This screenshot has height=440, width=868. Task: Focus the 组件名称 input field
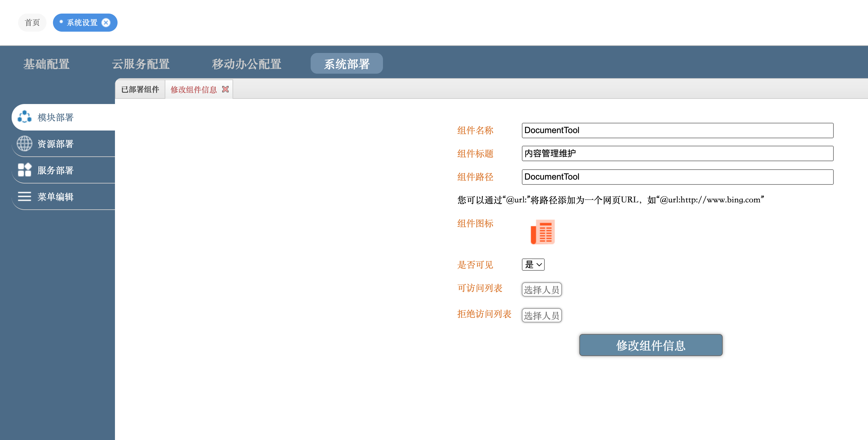click(x=677, y=131)
